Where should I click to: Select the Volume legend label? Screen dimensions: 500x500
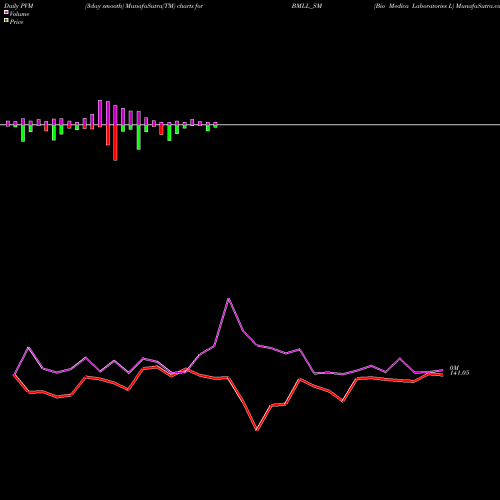pos(19,14)
